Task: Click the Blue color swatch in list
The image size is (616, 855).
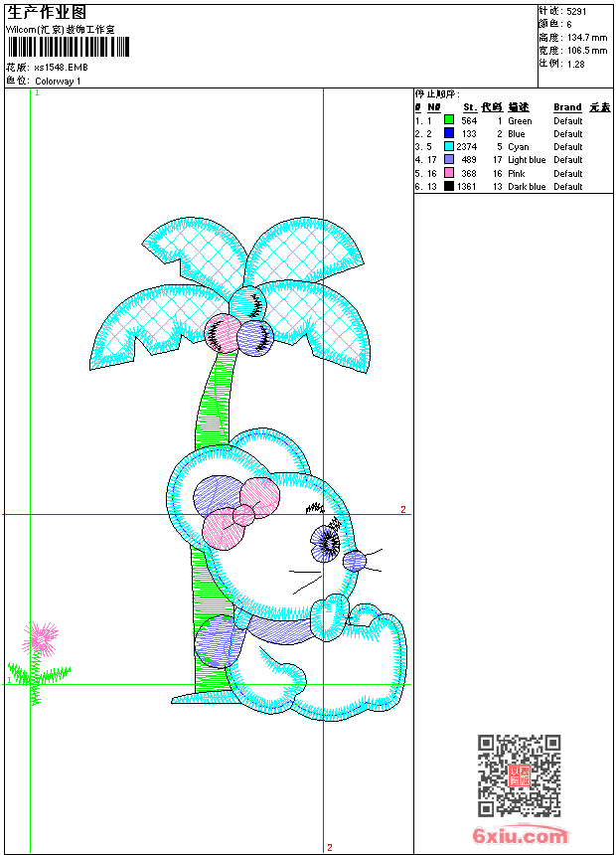Action: (449, 133)
